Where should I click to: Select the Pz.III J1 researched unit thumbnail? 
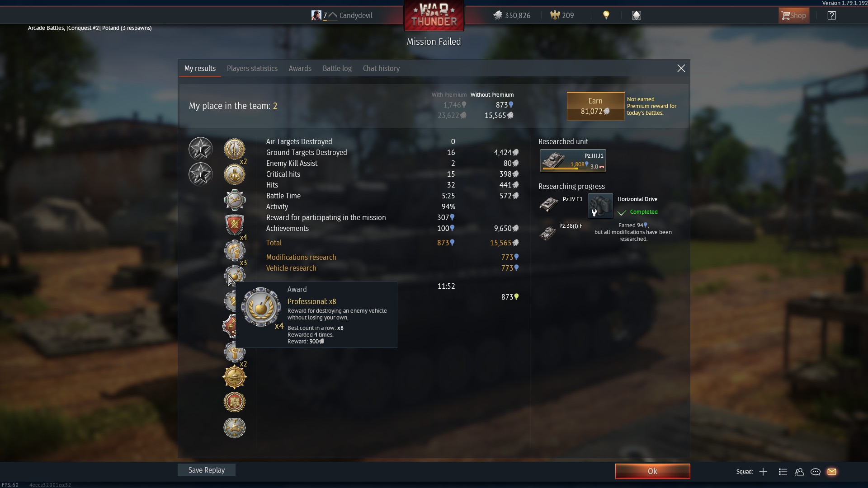click(573, 161)
